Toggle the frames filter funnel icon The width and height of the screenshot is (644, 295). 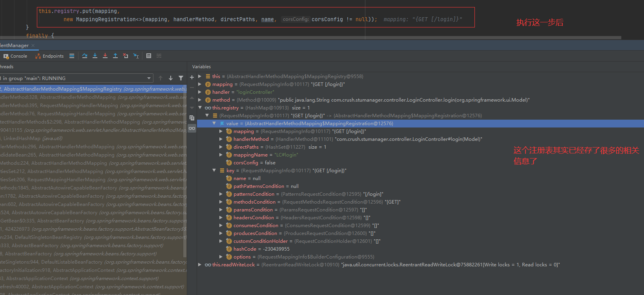[181, 78]
